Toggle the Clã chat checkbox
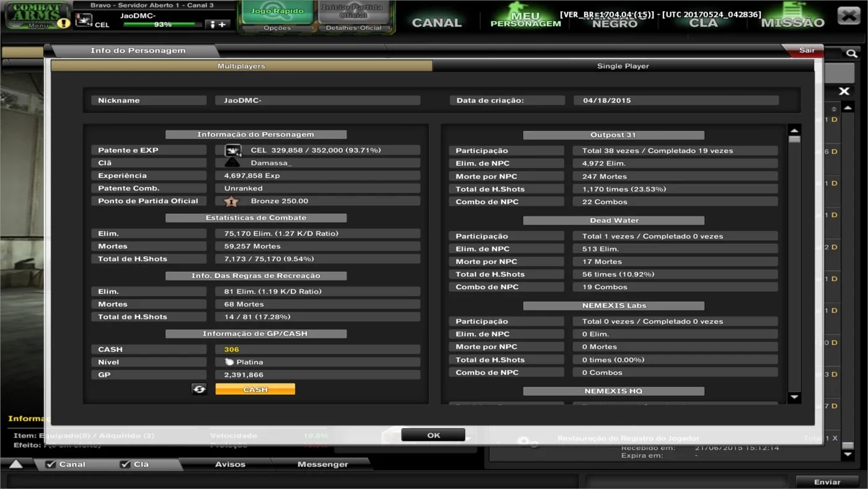The width and height of the screenshot is (868, 489). pyautogui.click(x=125, y=464)
